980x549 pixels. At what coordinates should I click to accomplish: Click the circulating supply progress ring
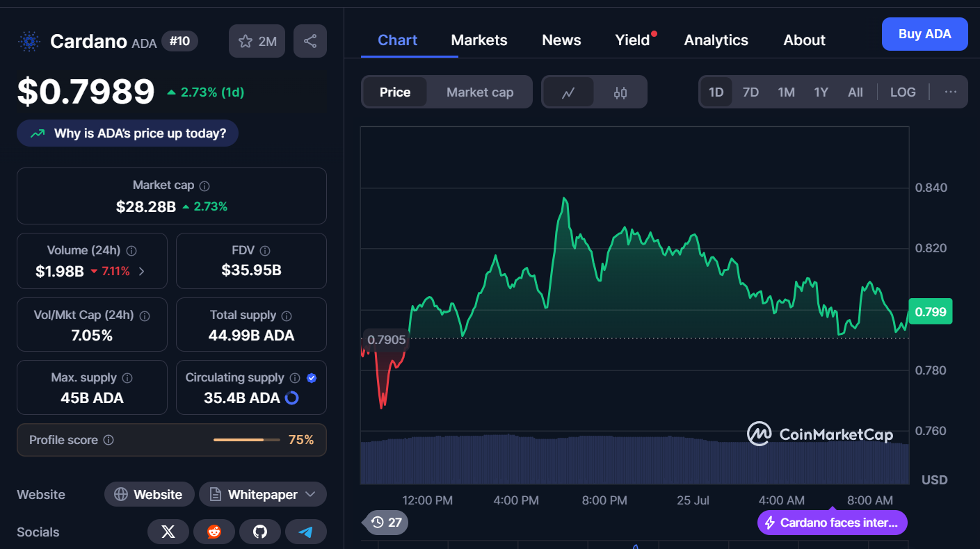(292, 398)
